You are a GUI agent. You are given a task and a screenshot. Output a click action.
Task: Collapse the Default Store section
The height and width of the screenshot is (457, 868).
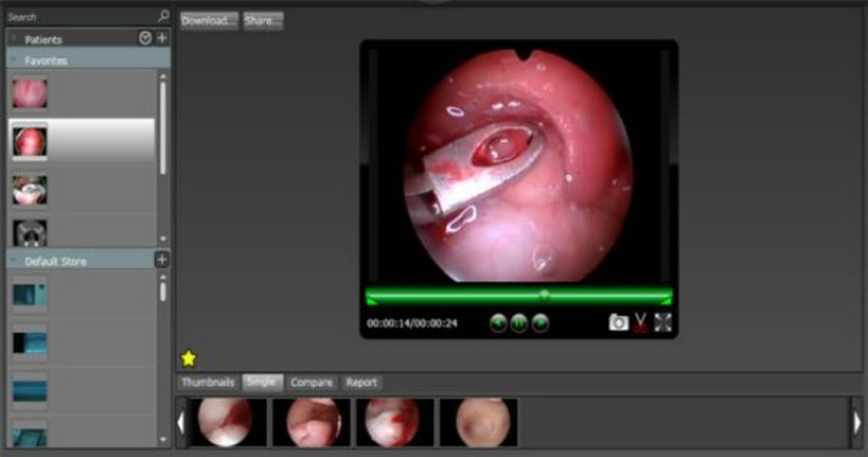14,261
